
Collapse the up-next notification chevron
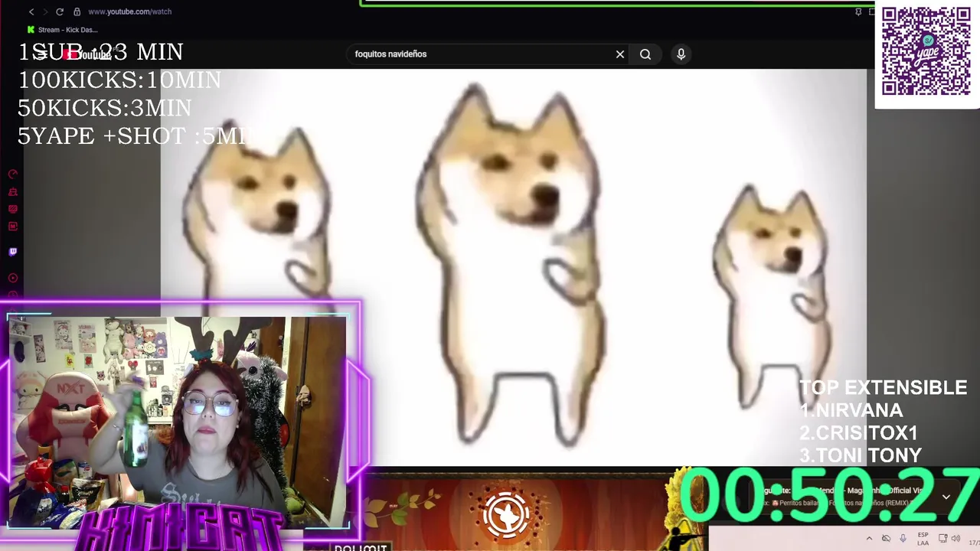coord(946,497)
